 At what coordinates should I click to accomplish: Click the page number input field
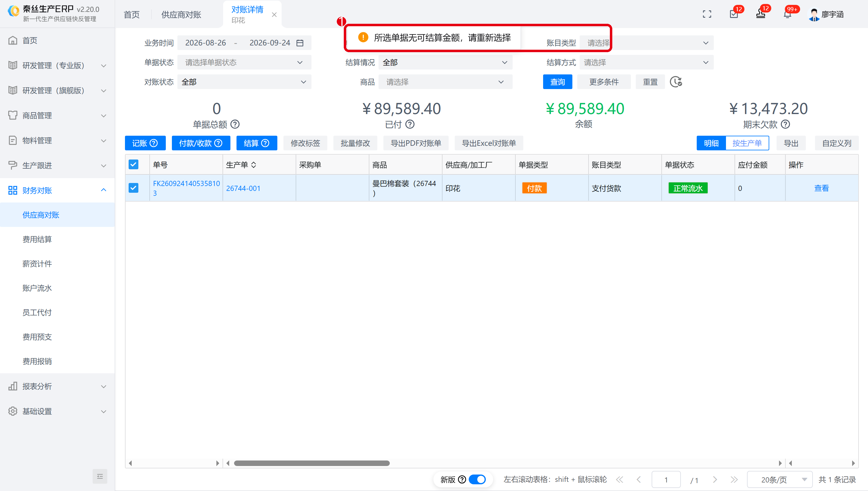(666, 479)
